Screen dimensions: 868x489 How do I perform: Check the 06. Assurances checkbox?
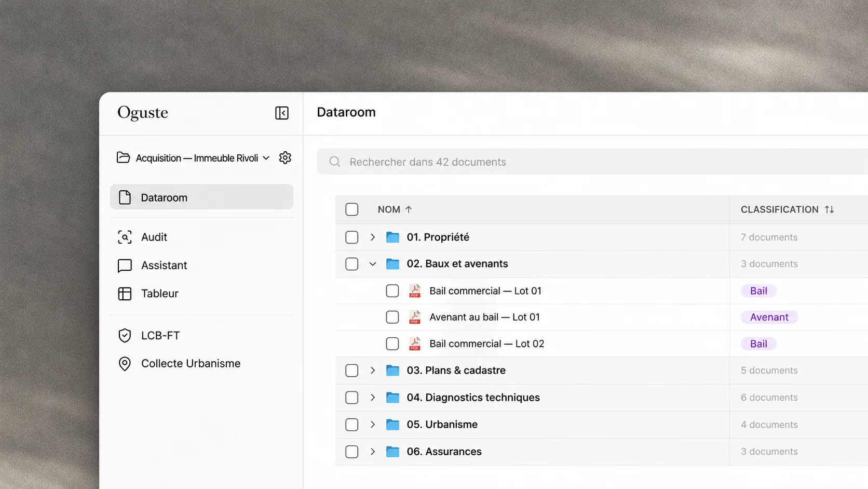click(x=352, y=452)
